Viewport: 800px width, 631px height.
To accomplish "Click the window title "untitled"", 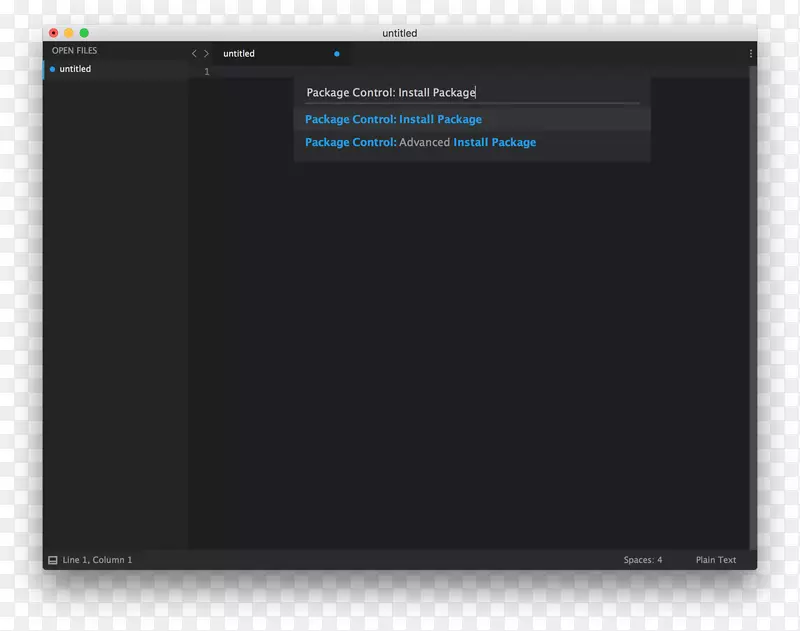I will (x=399, y=32).
